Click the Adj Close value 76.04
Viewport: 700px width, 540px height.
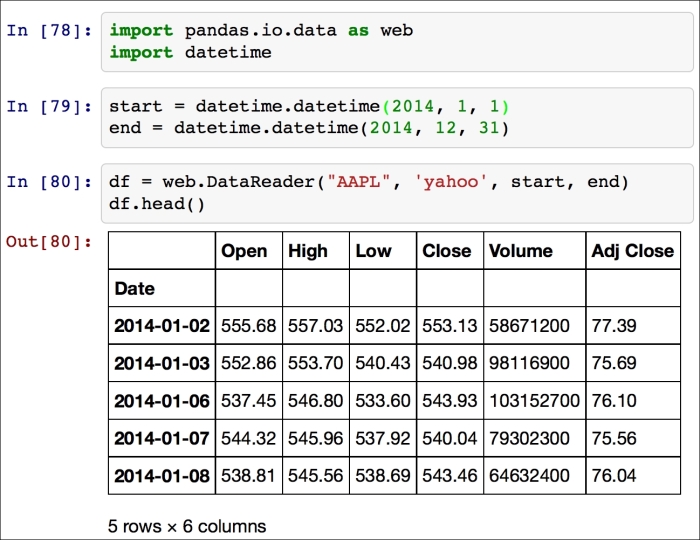click(614, 476)
